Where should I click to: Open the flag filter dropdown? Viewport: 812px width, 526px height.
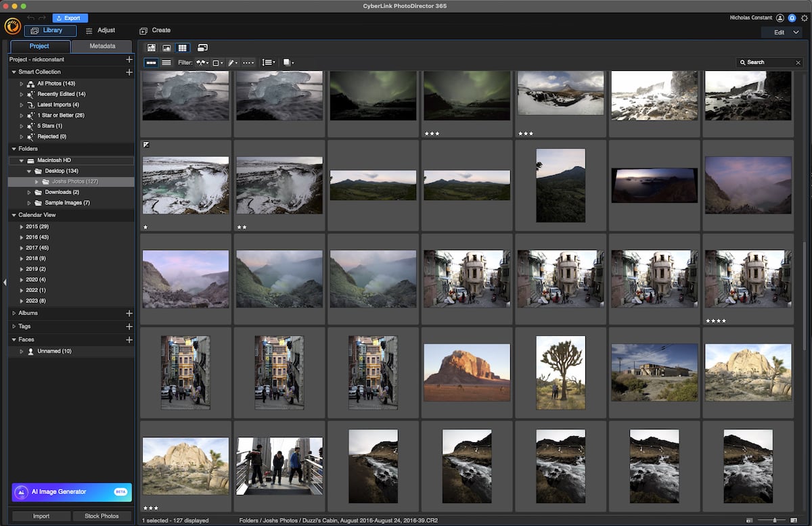coord(202,63)
